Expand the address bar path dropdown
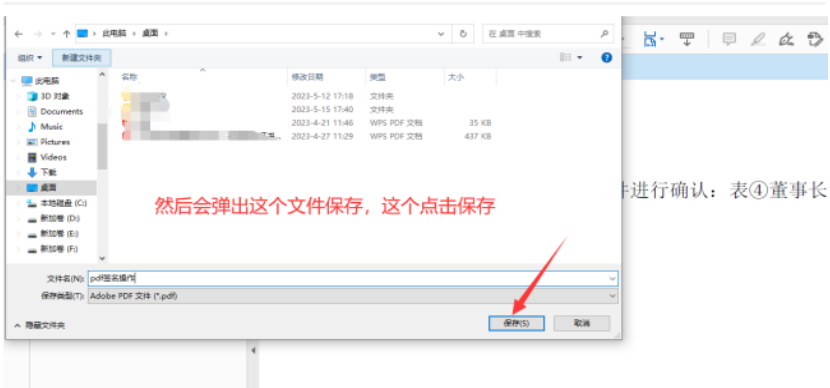The height and width of the screenshot is (388, 830). pos(441,33)
